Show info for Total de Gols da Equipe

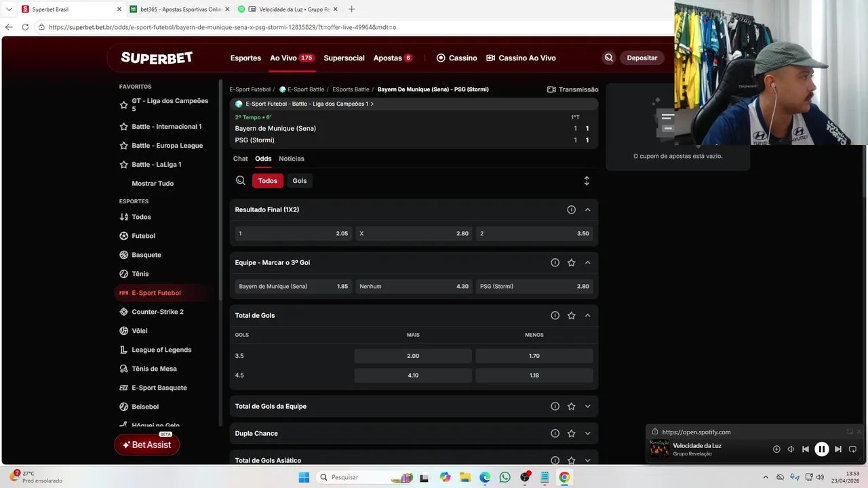[555, 406]
